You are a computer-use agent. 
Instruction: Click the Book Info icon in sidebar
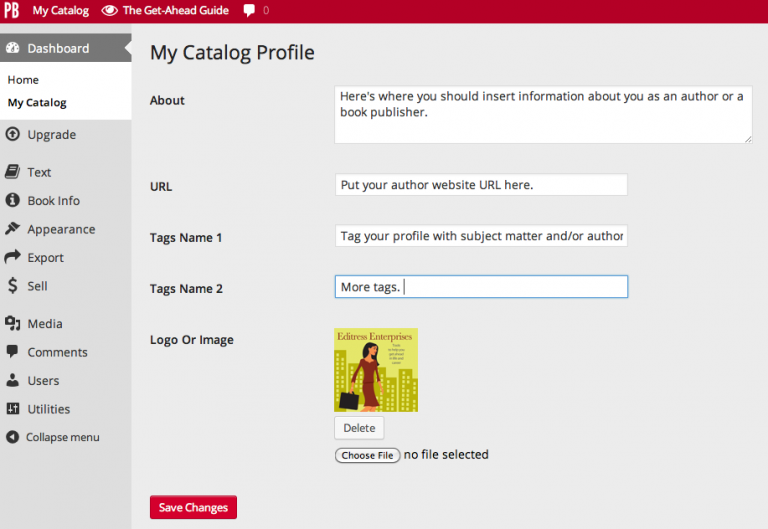pyautogui.click(x=13, y=200)
